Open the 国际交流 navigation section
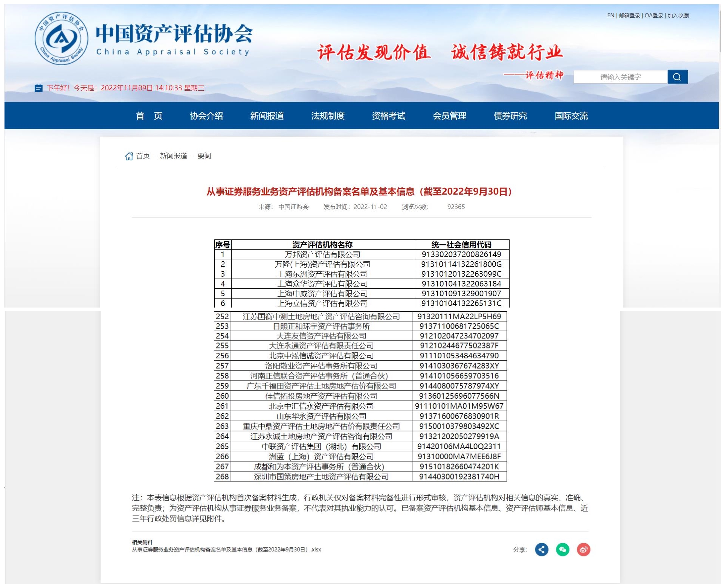This screenshot has height=588, width=725. (x=572, y=116)
